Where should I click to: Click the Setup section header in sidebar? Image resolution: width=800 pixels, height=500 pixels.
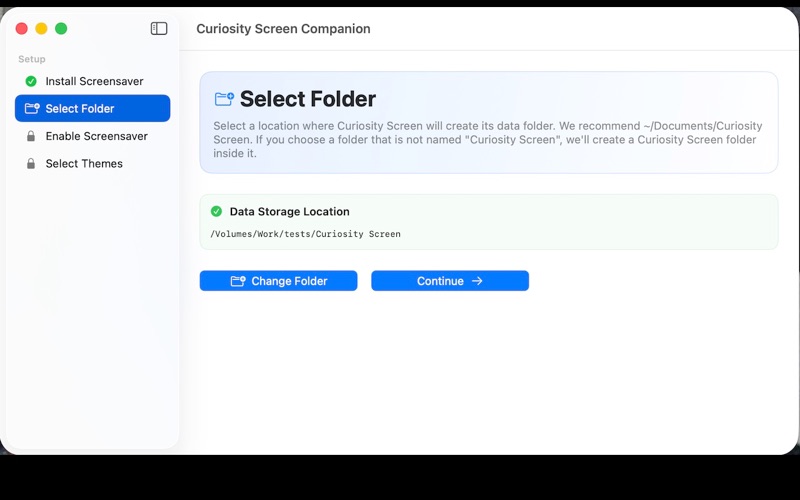coord(32,59)
